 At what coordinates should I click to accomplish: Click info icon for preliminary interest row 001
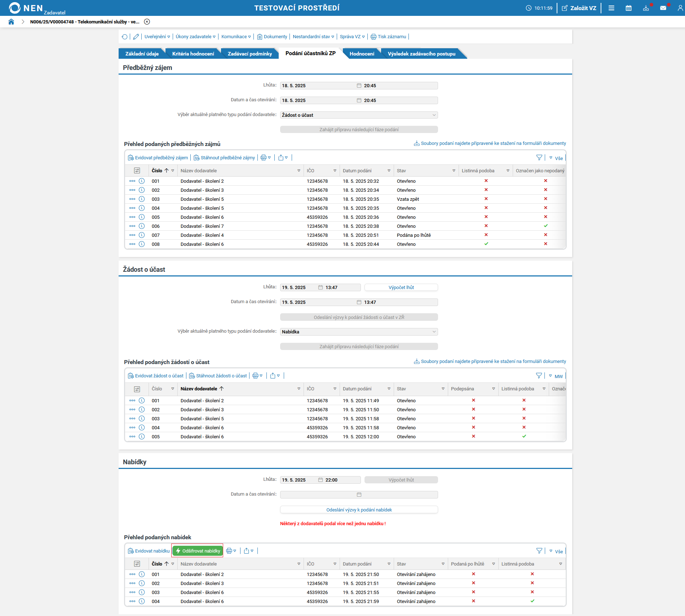[x=142, y=181]
